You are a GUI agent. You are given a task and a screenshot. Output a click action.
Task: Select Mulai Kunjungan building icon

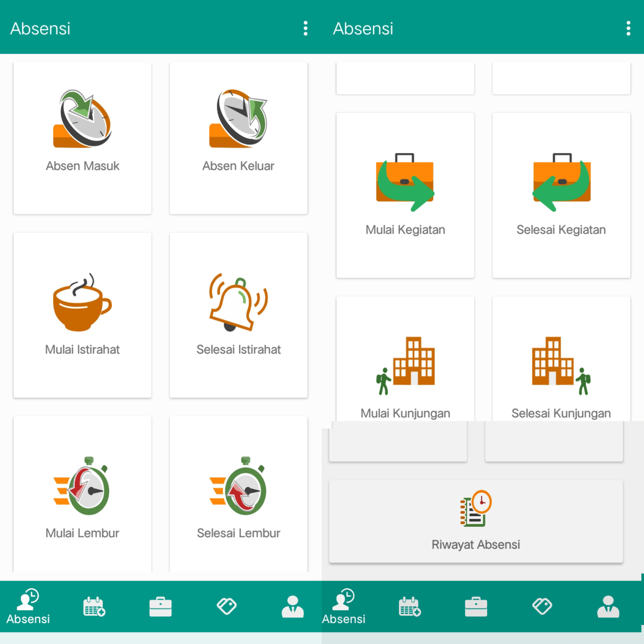tap(405, 366)
